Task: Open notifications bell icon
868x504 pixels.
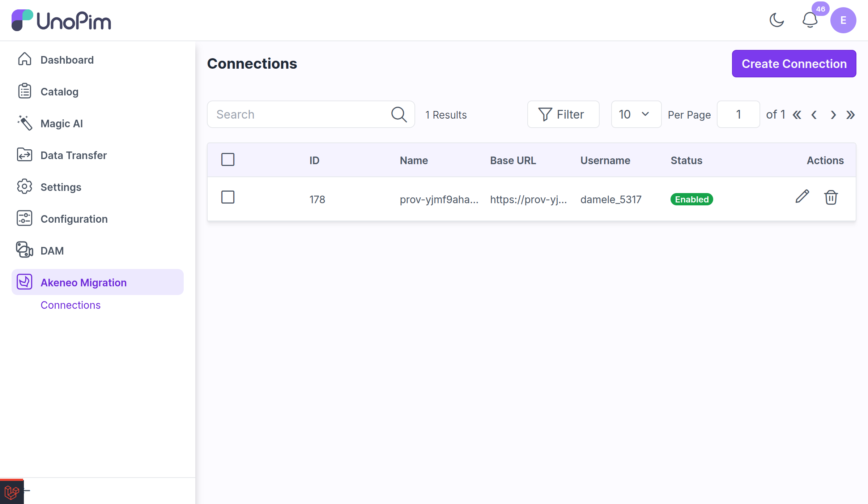Action: point(810,20)
